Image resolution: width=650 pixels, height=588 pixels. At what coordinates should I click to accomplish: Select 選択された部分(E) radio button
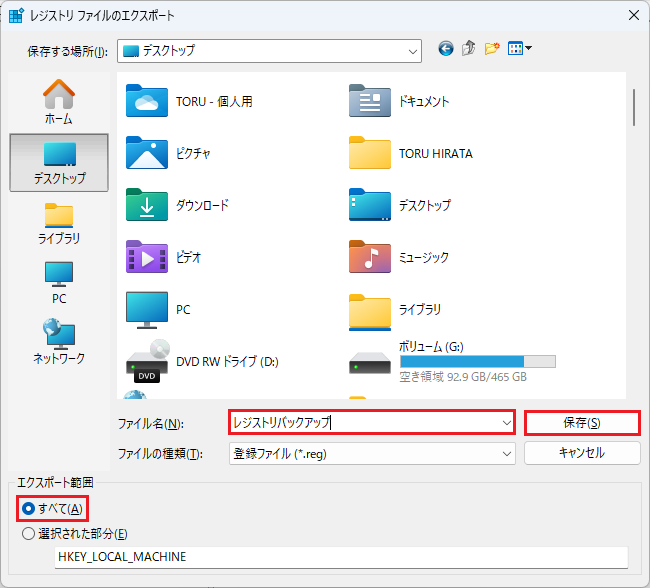[28, 534]
